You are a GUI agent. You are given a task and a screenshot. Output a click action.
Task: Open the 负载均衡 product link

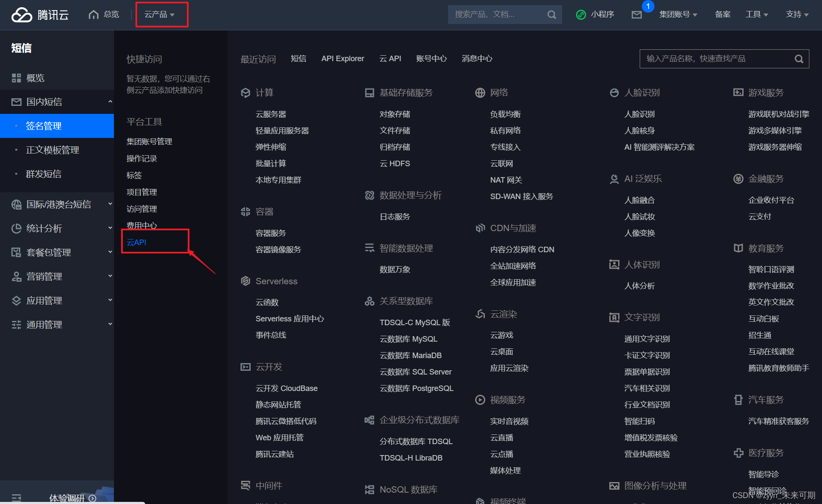pyautogui.click(x=506, y=114)
